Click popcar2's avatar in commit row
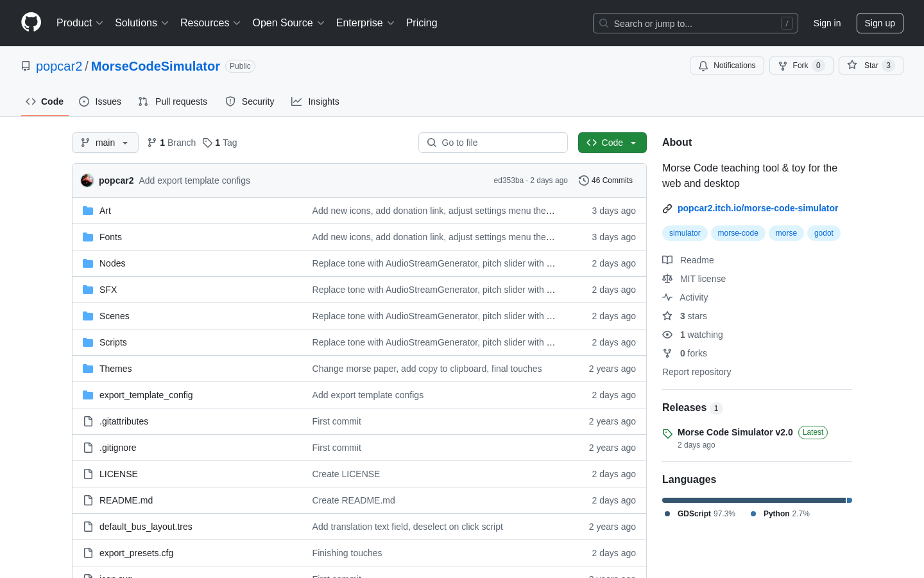 coord(87,180)
